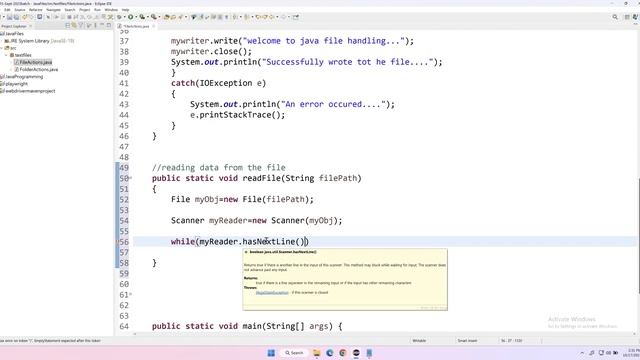Viewport: 640px width, 360px height.
Task: Click the Writable status bar field
Action: click(419, 341)
